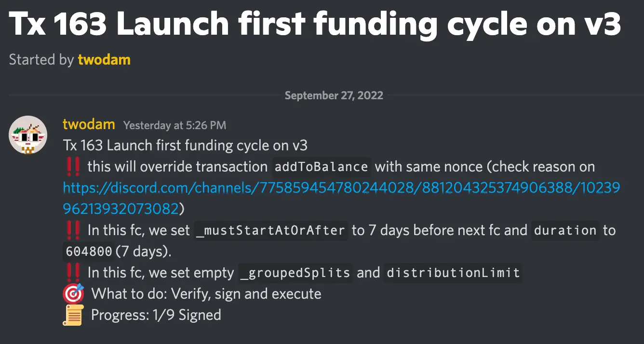Select the duration code snippet
The width and height of the screenshot is (644, 344).
click(565, 230)
